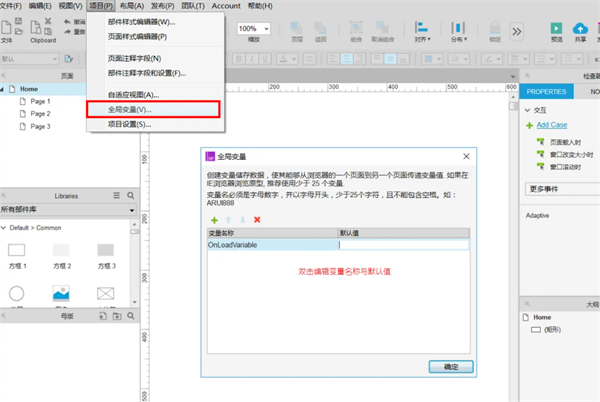
Task: Select the image widget in Libraries
Action: [61, 294]
